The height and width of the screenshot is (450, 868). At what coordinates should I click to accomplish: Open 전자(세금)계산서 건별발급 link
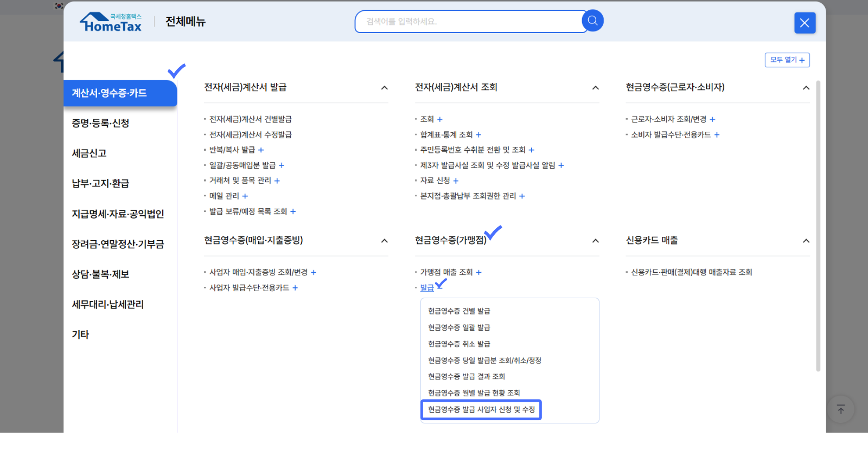[x=251, y=119]
